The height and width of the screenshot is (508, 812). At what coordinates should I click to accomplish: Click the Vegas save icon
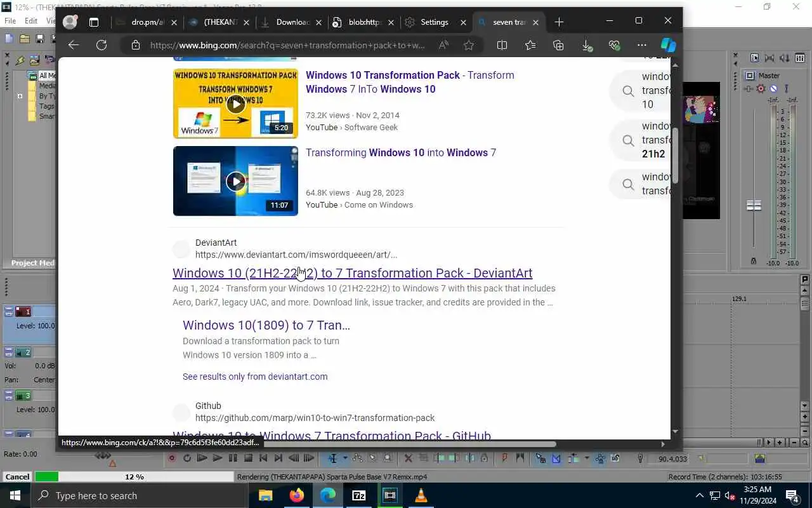click(39, 39)
